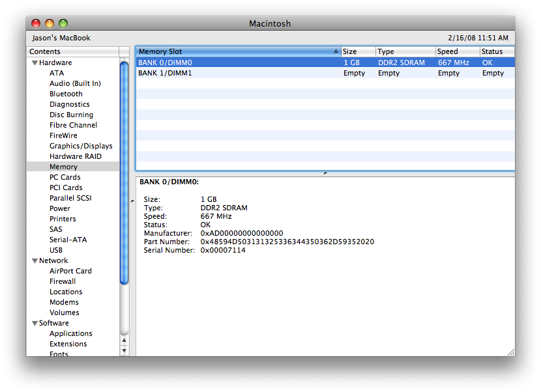Open the Serial-ATA hardware entry
Image resolution: width=541 pixels, height=392 pixels.
(68, 240)
